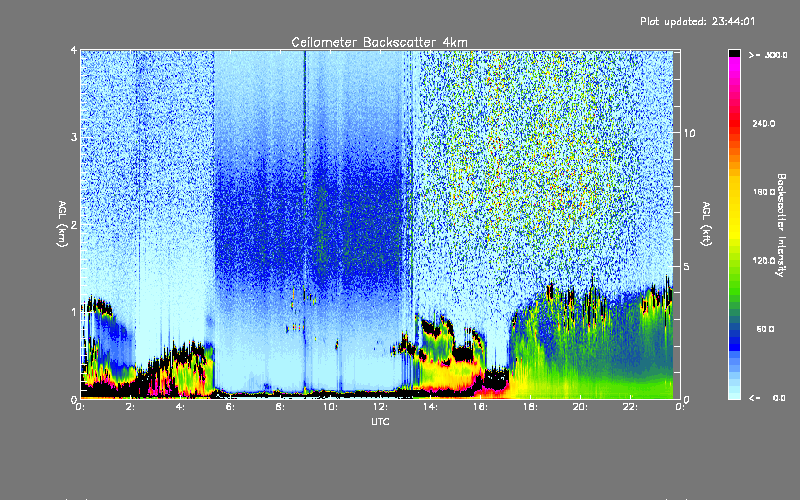The image size is (800, 500).
Task: Click the '>= 300.0' colorbar maximum label
Action: coord(768,55)
